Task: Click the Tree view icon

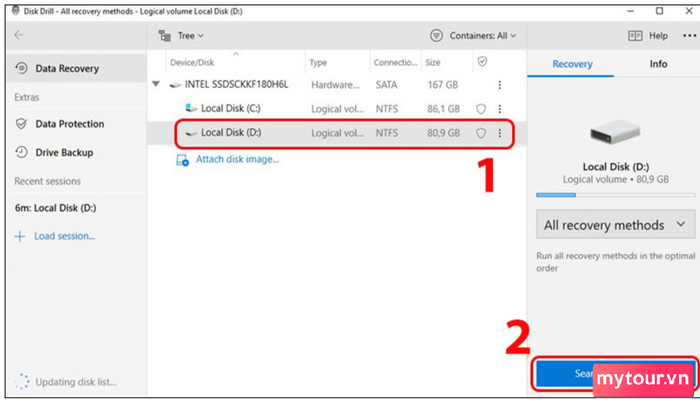Action: (165, 36)
